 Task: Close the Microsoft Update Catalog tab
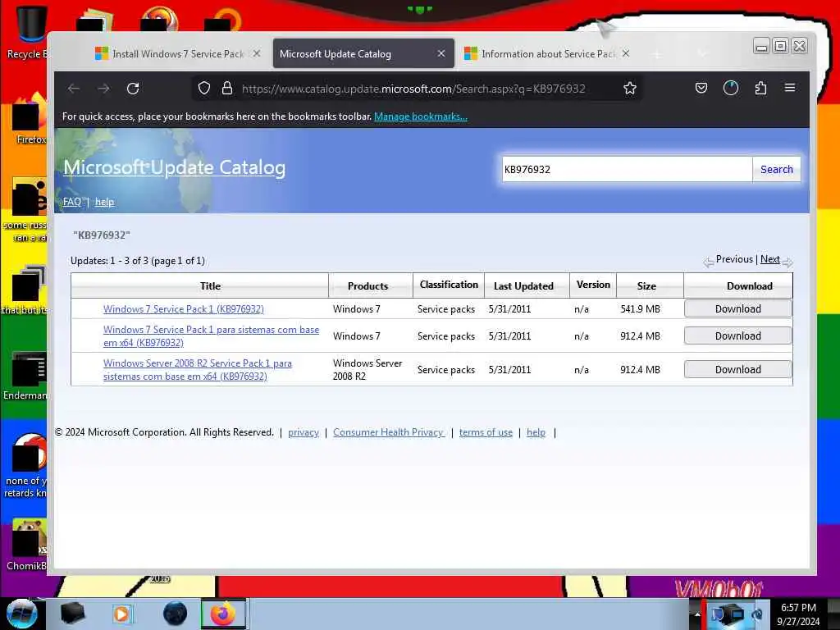coord(441,53)
